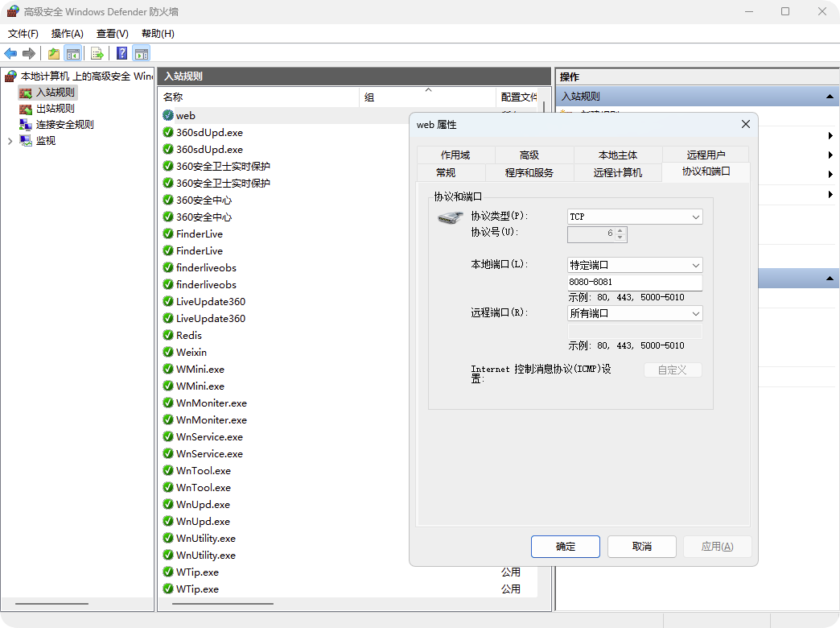The image size is (840, 628).
Task: Click the 配置文件 column header
Action: pos(519,97)
